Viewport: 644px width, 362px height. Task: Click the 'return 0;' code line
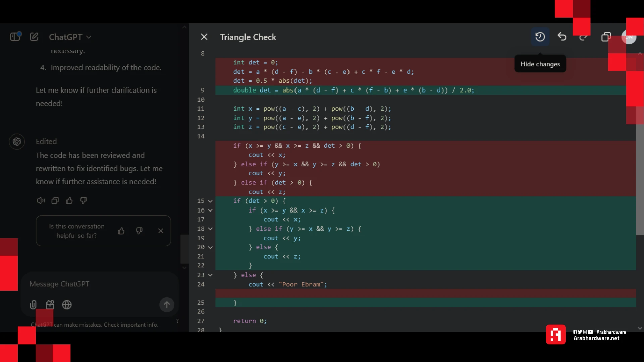(250, 321)
